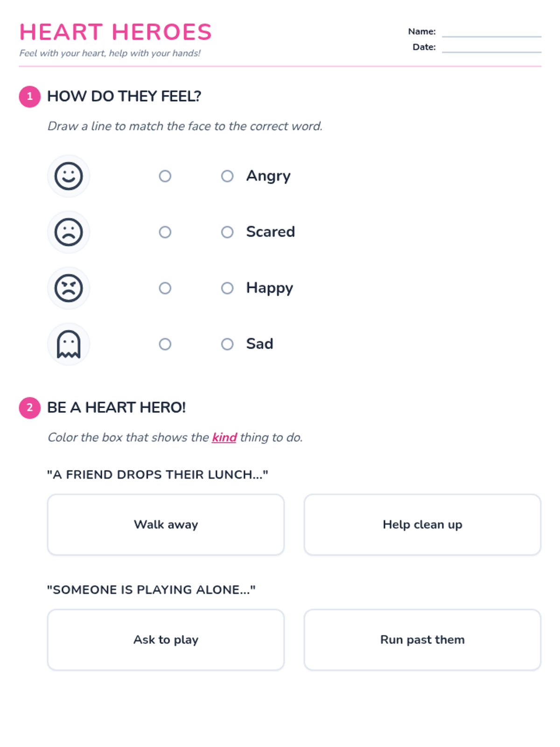The image size is (560, 747).
Task: Click the underlined pink 'kind' word
Action: pyautogui.click(x=224, y=437)
